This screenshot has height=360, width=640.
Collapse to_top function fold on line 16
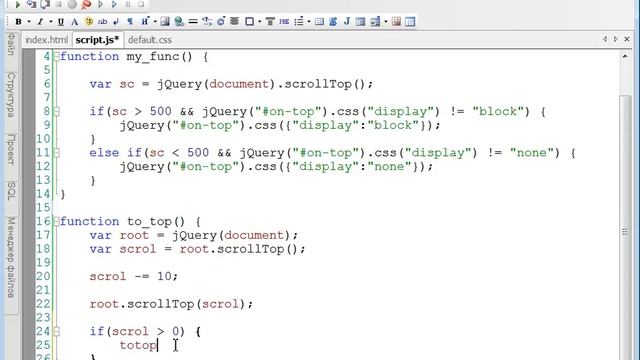click(56, 222)
